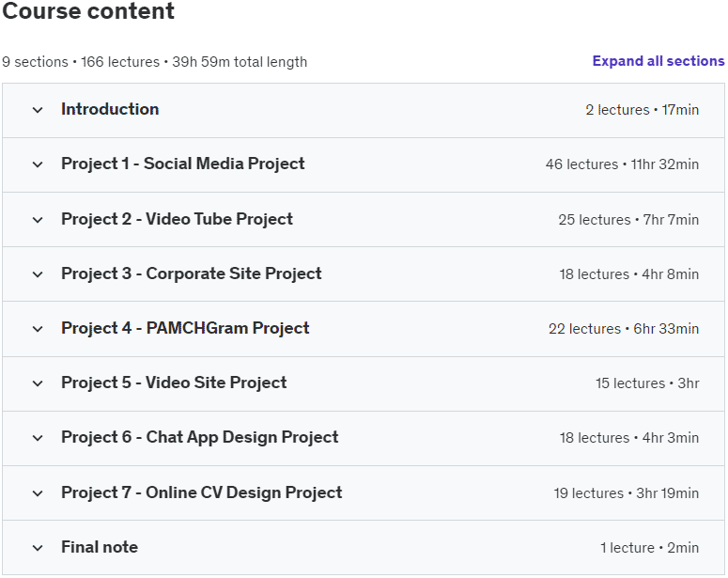This screenshot has width=728, height=578.
Task: Click '46 lectures • 11hr 32min' text
Action: point(622,164)
